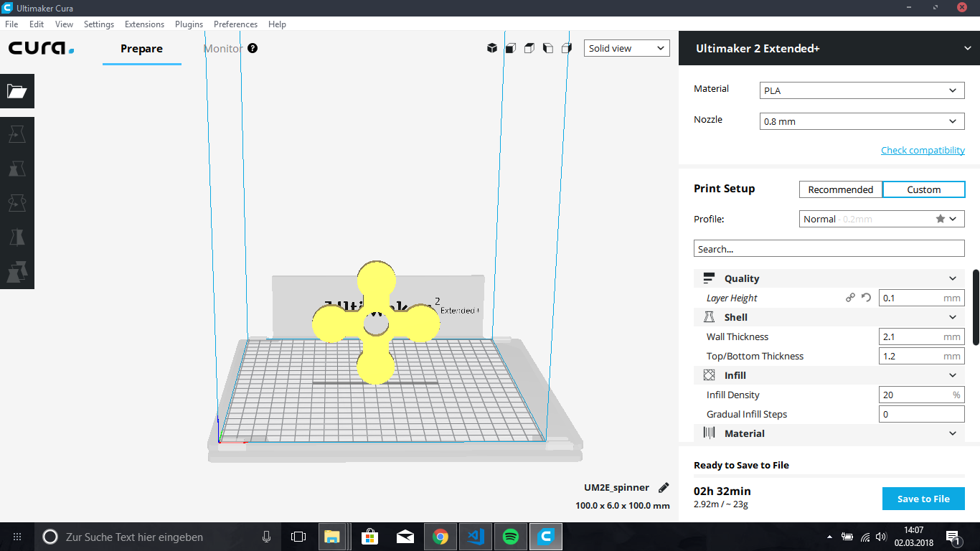This screenshot has width=980, height=551.
Task: Open the File menu
Action: pyautogui.click(x=11, y=24)
